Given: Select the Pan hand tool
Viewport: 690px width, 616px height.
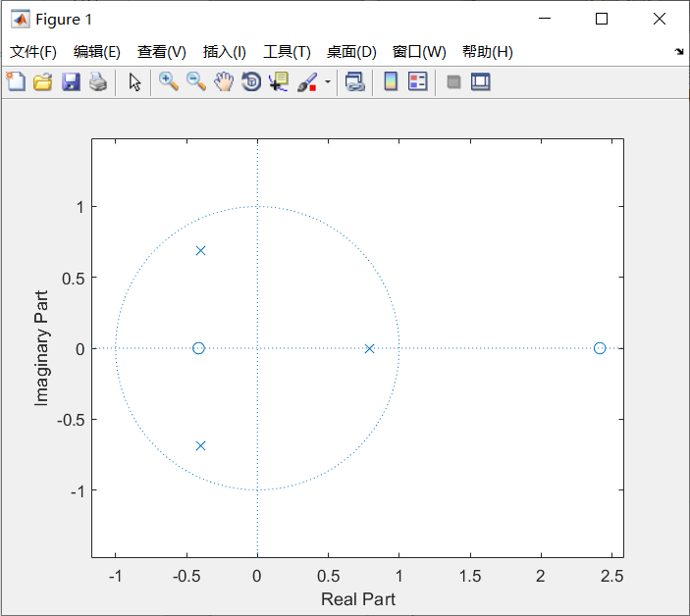Looking at the screenshot, I should [224, 81].
